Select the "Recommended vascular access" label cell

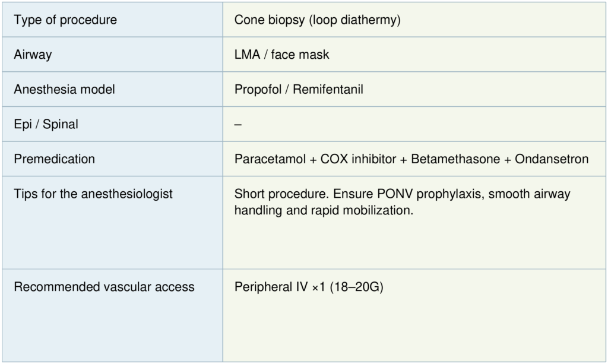(104, 287)
